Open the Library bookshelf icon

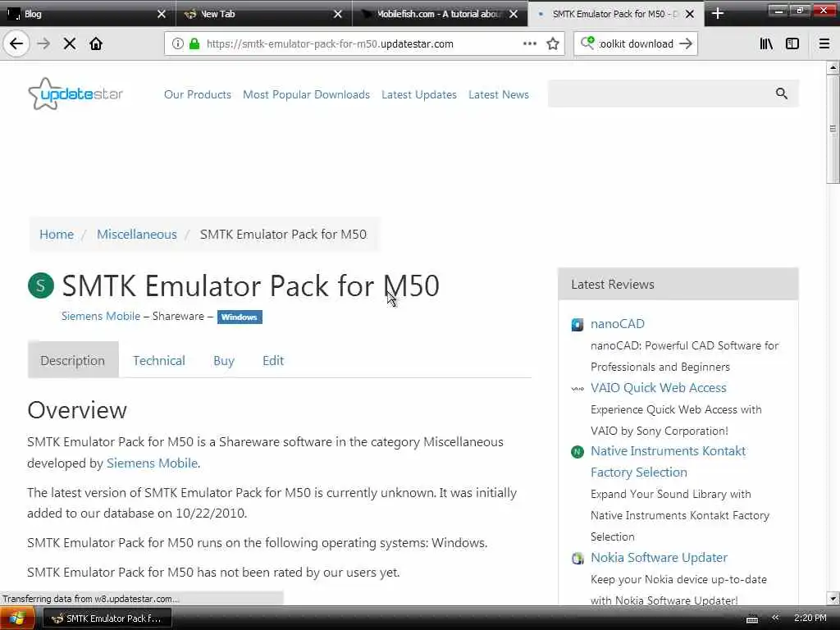tap(766, 44)
